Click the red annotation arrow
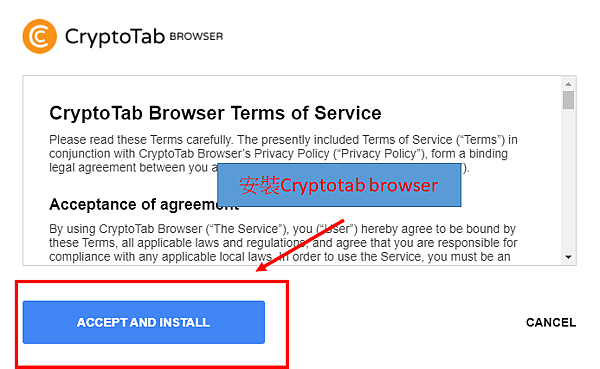Screen dimensions: 600x369 300,245
